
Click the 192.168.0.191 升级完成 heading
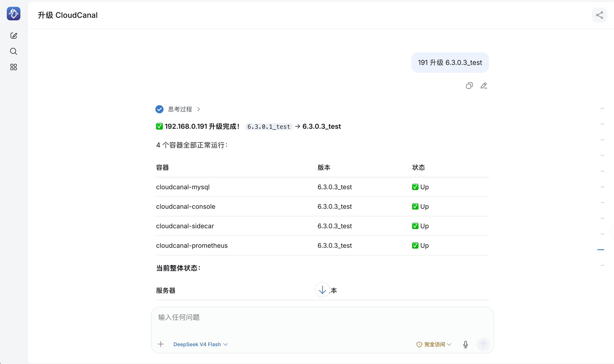click(x=202, y=126)
